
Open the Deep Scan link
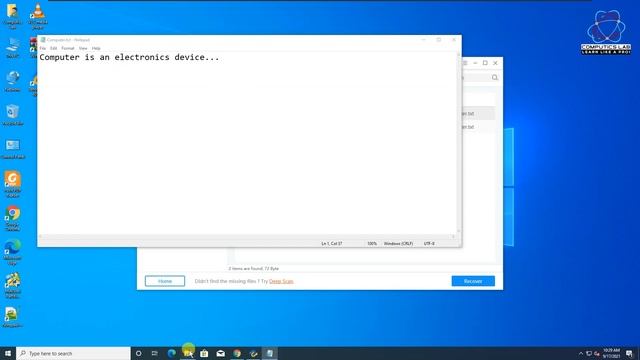tap(281, 281)
